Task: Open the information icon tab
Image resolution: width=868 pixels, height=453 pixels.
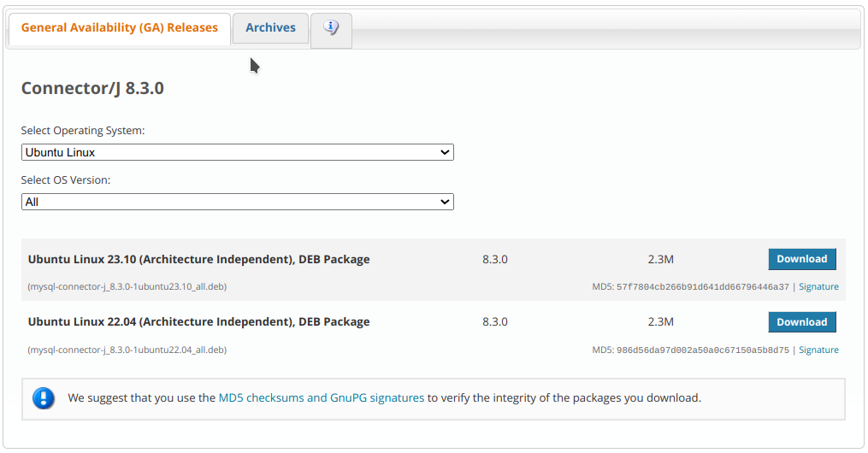Action: pos(331,29)
